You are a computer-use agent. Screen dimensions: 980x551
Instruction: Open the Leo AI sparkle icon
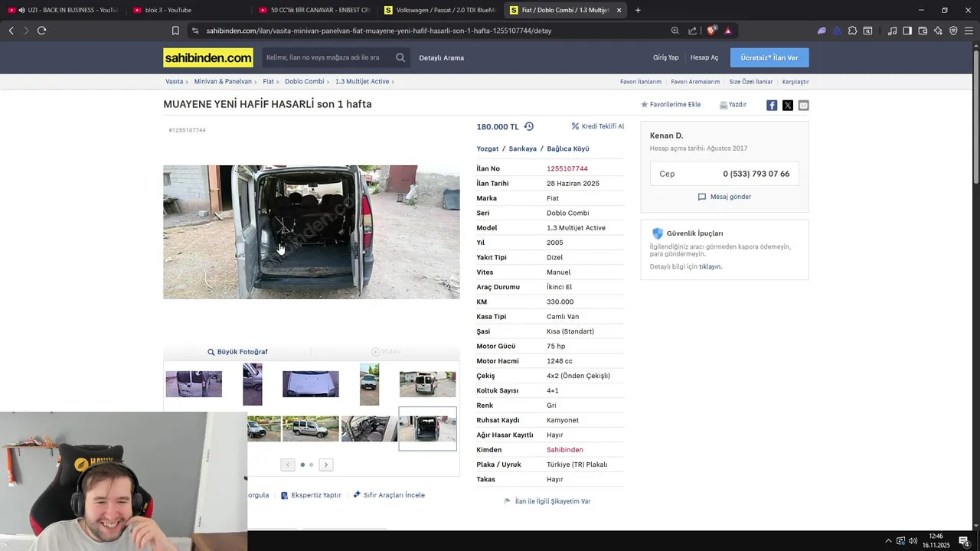(x=938, y=31)
